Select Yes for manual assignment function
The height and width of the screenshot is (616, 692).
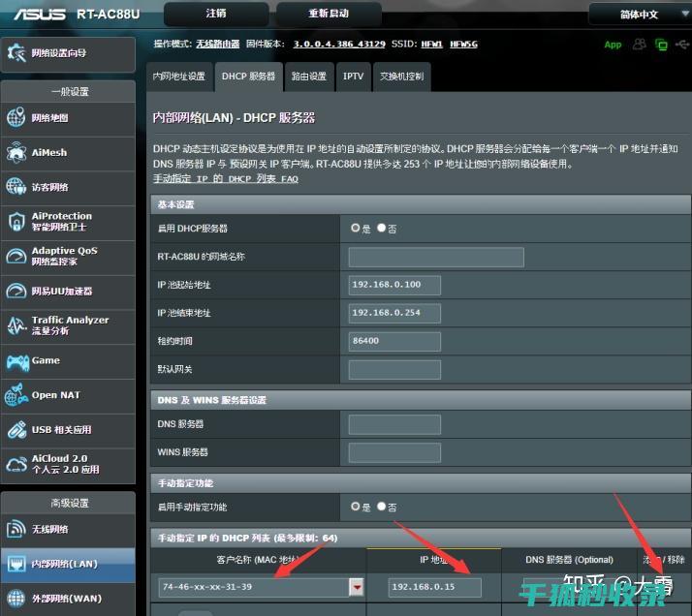tap(355, 507)
